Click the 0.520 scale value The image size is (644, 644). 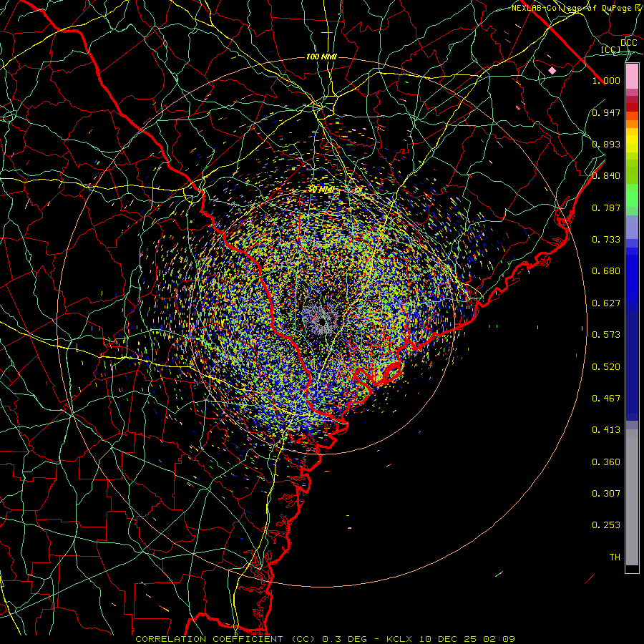coord(606,367)
